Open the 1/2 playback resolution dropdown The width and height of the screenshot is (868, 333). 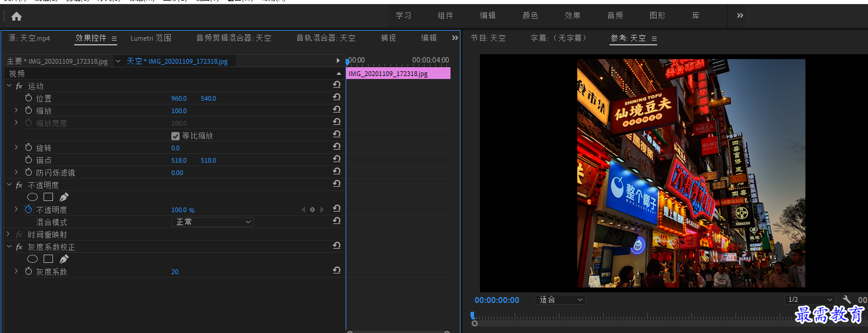click(x=810, y=299)
